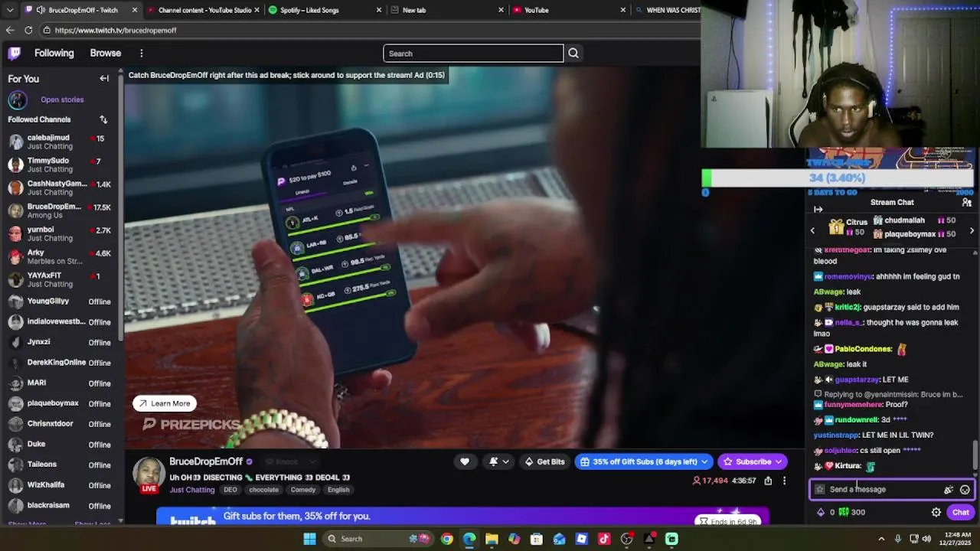Show next gifters leaderboard page
Viewport: 980px width, 551px height.
click(972, 230)
